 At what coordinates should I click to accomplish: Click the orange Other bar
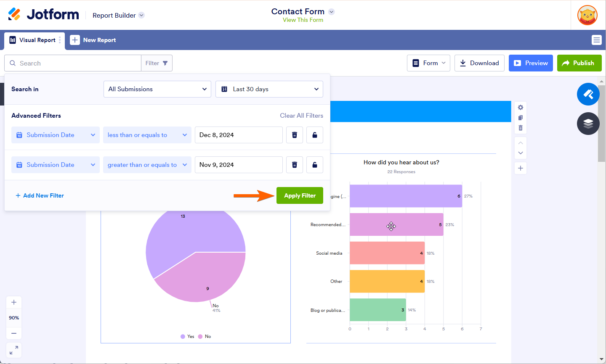[387, 281]
